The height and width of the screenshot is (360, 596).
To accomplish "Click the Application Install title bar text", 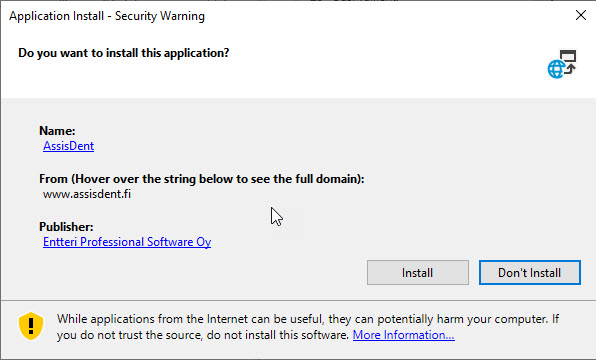I will point(107,16).
